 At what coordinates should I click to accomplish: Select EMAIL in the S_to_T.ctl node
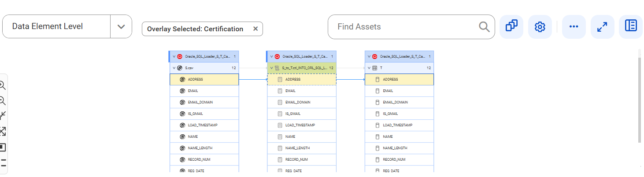click(x=302, y=91)
